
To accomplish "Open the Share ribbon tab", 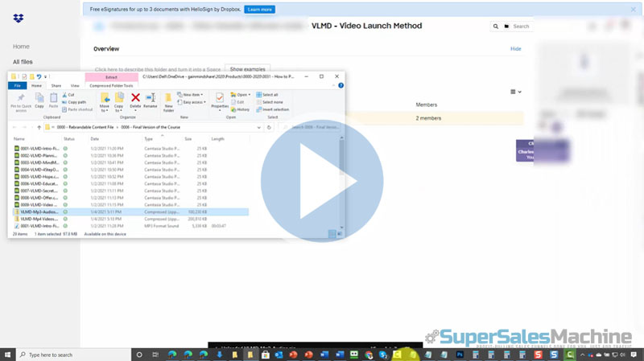I will click(x=56, y=85).
